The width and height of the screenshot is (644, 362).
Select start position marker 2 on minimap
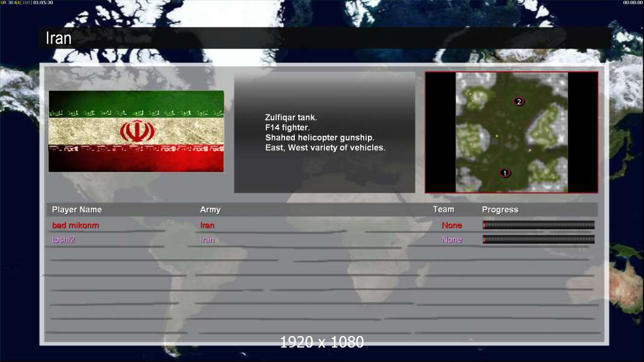(519, 101)
